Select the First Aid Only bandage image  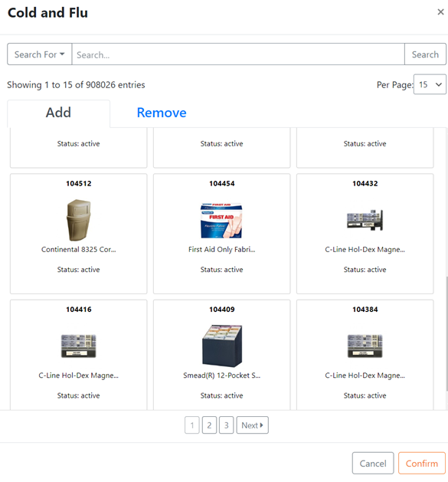point(221,221)
